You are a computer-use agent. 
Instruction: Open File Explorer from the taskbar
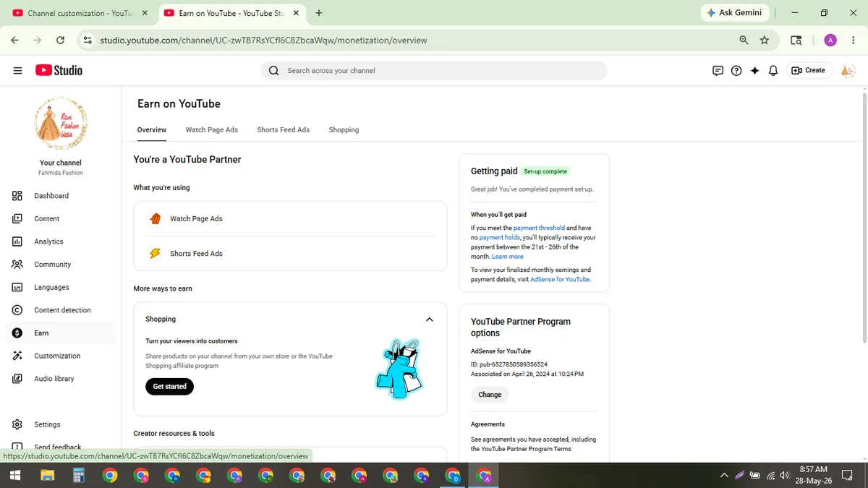click(x=48, y=475)
